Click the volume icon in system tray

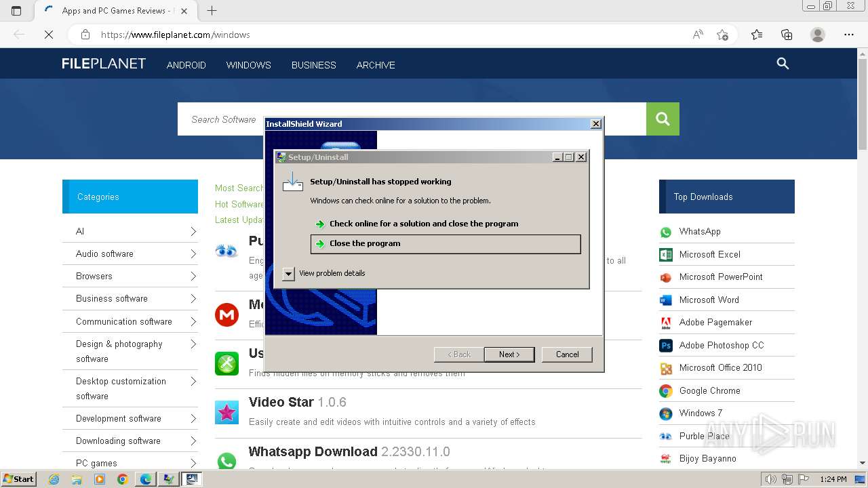point(771,479)
